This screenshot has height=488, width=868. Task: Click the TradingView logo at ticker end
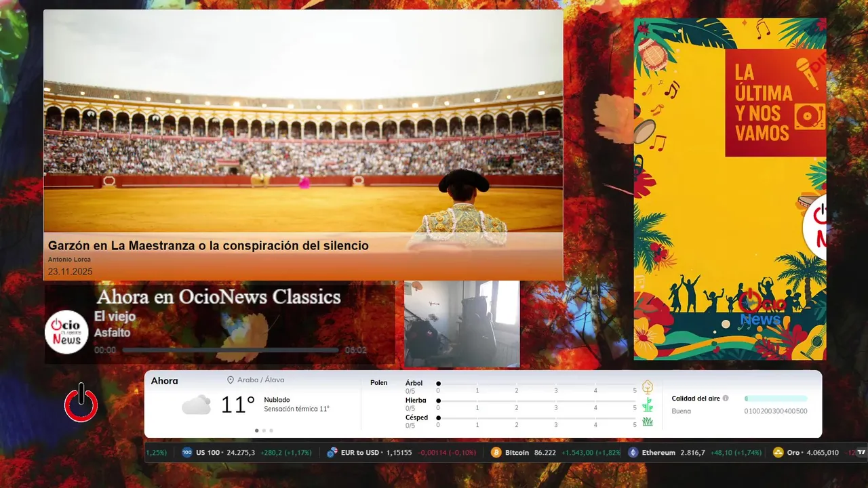tap(861, 452)
